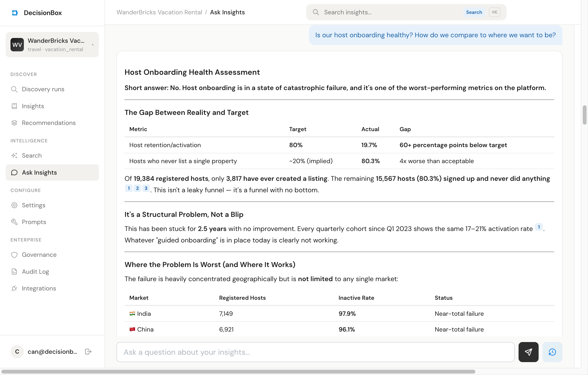Image resolution: width=588 pixels, height=375 pixels.
Task: Click the India flag icon
Action: pos(132,313)
